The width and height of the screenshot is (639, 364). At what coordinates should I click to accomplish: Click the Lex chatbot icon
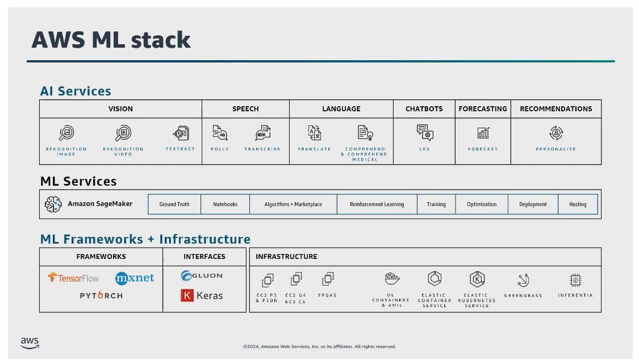[425, 133]
